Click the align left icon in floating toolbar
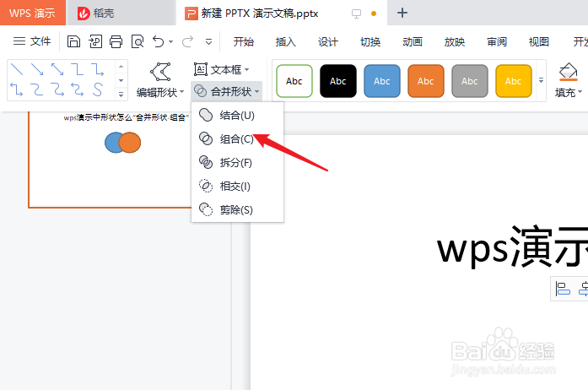588x390 pixels. [x=563, y=289]
